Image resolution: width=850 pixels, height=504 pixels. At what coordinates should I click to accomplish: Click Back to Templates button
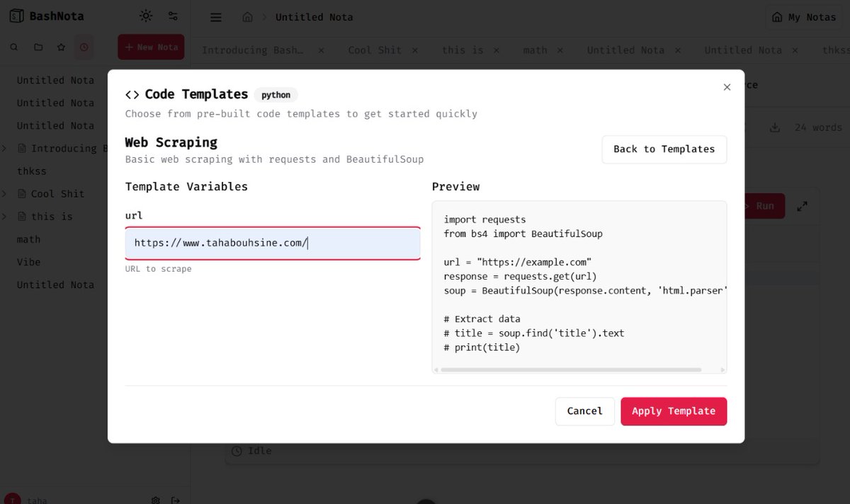(x=664, y=149)
